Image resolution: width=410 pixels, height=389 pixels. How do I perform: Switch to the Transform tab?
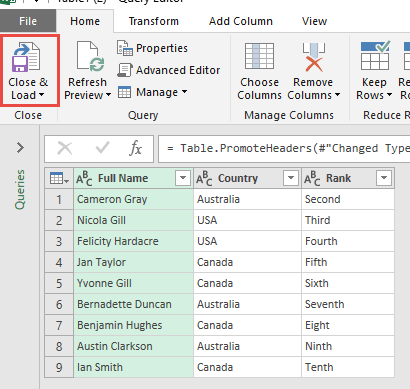click(154, 21)
